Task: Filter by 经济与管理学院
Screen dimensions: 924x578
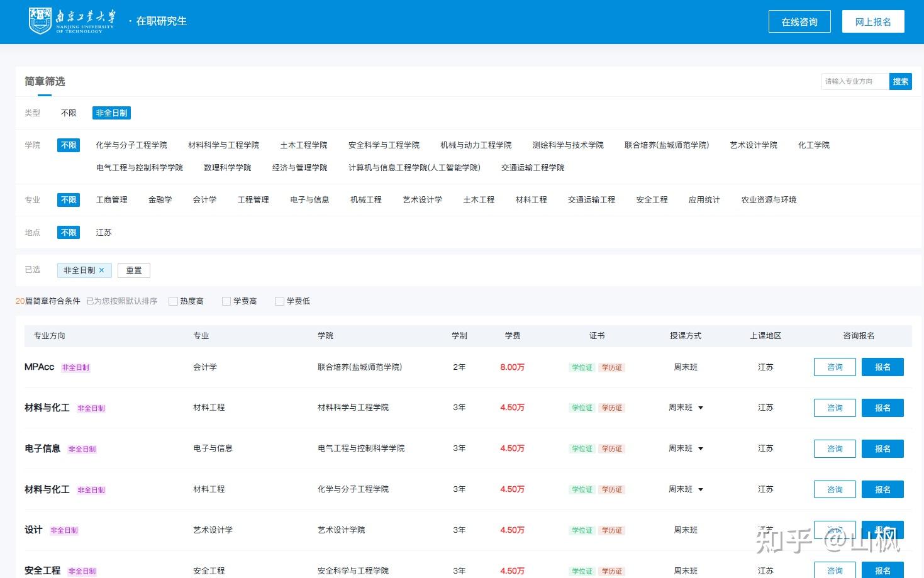Action: point(300,168)
